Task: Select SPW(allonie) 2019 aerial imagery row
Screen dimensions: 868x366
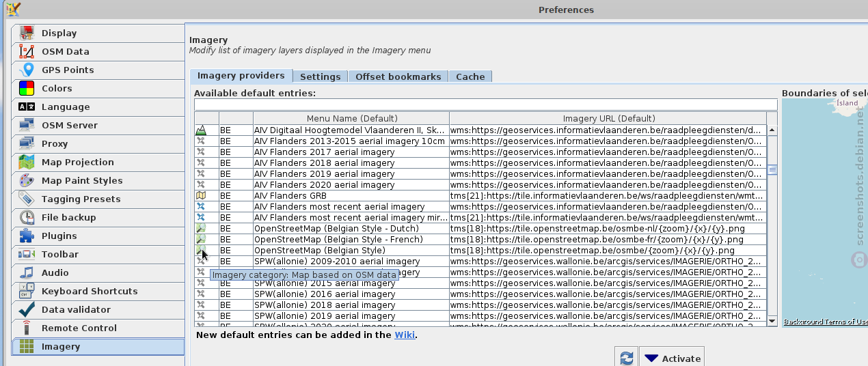Action: coord(480,315)
